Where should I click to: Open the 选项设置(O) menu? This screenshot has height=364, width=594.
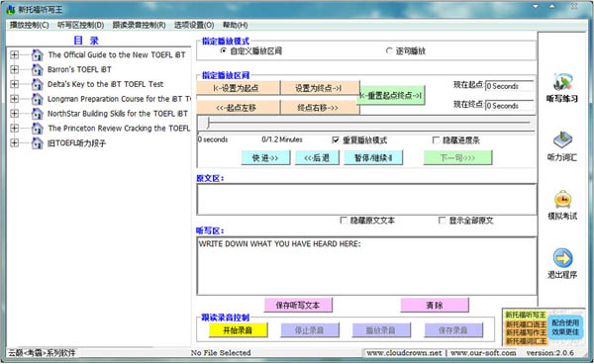[194, 25]
